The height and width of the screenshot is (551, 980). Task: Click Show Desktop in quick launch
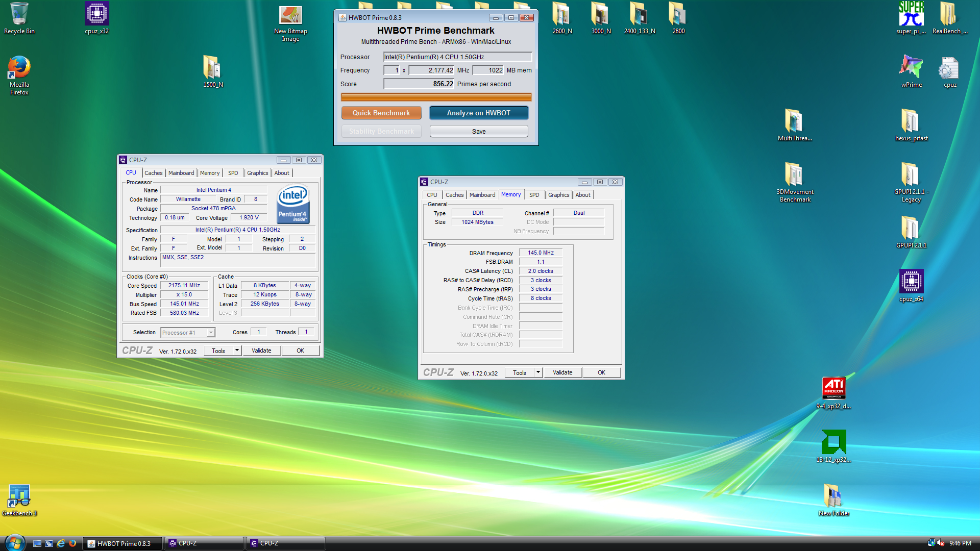37,543
